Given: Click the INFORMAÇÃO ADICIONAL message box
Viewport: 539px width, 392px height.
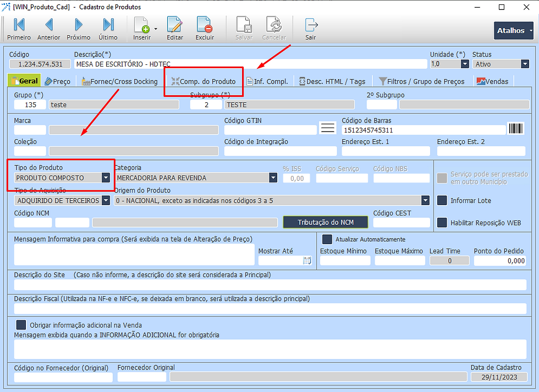Looking at the screenshot, I should coord(270,349).
